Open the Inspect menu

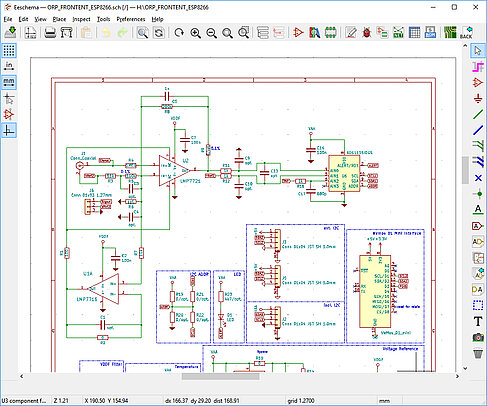point(81,19)
